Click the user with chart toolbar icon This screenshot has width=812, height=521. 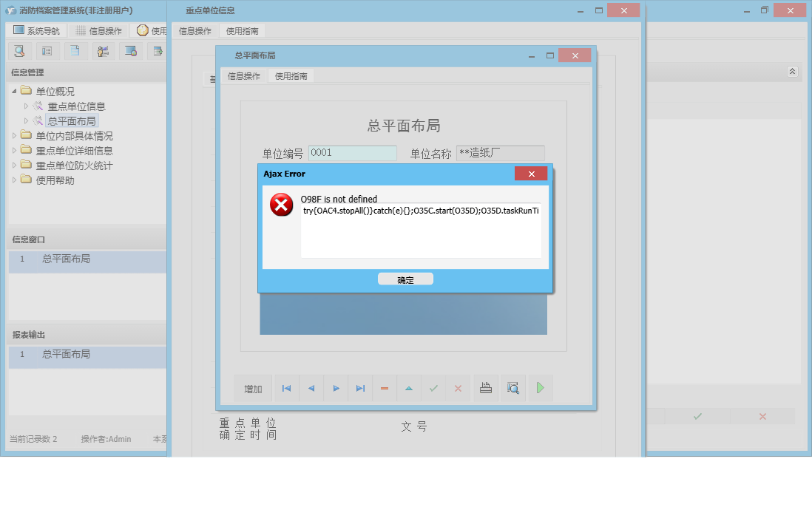[x=103, y=51]
